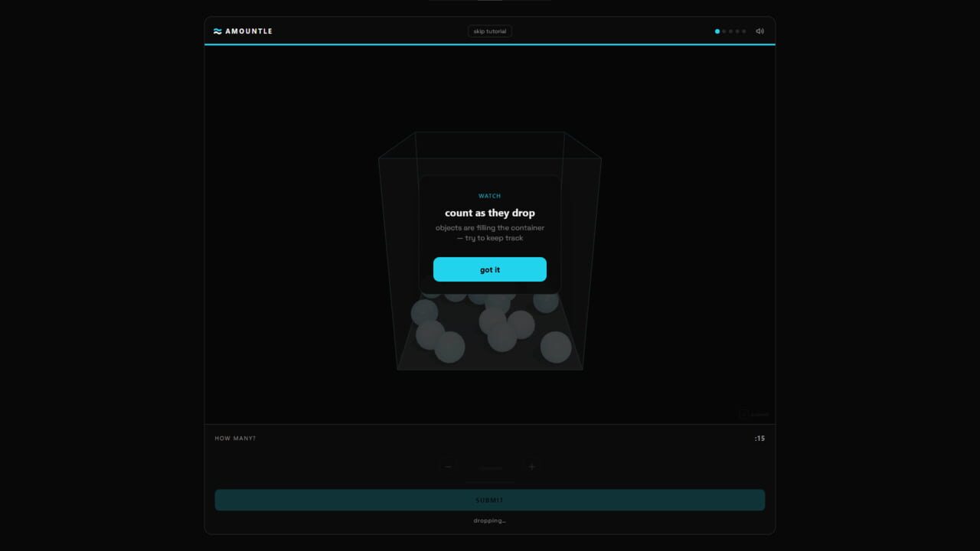Image resolution: width=980 pixels, height=551 pixels.
Task: Click the Amountle wave logo icon
Action: tap(217, 31)
